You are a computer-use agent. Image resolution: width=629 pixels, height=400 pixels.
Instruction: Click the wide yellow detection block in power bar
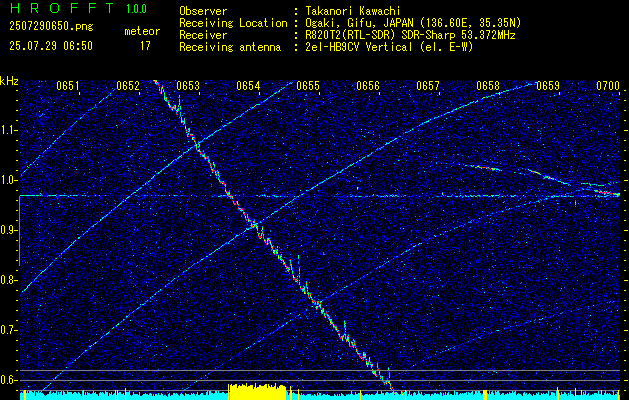click(257, 392)
